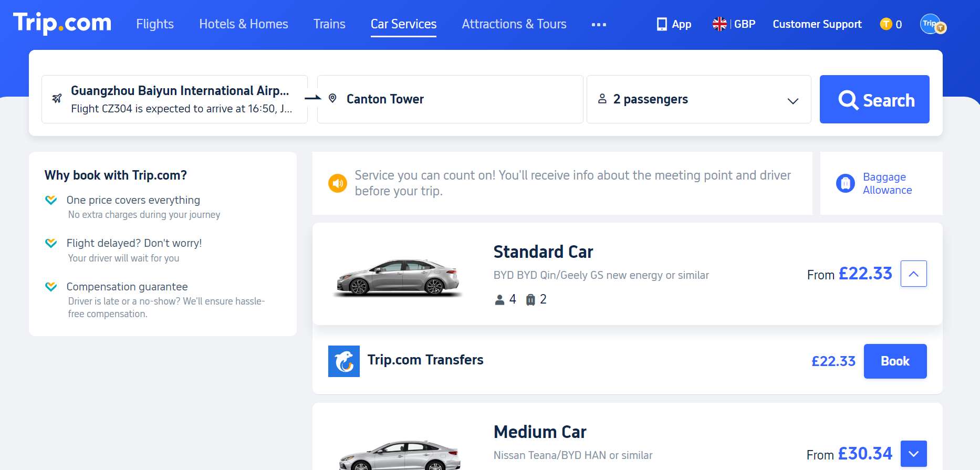Click the location pin icon

click(x=332, y=98)
